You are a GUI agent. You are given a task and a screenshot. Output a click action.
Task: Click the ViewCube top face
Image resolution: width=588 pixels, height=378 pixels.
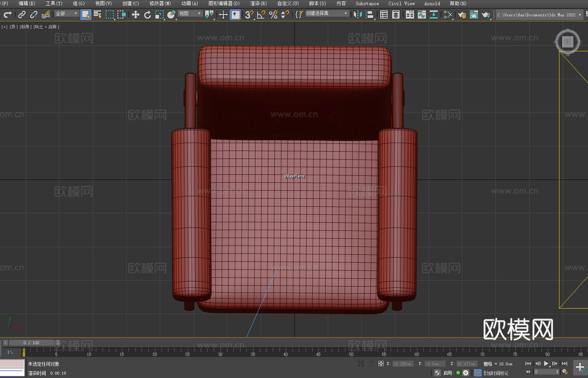point(568,42)
